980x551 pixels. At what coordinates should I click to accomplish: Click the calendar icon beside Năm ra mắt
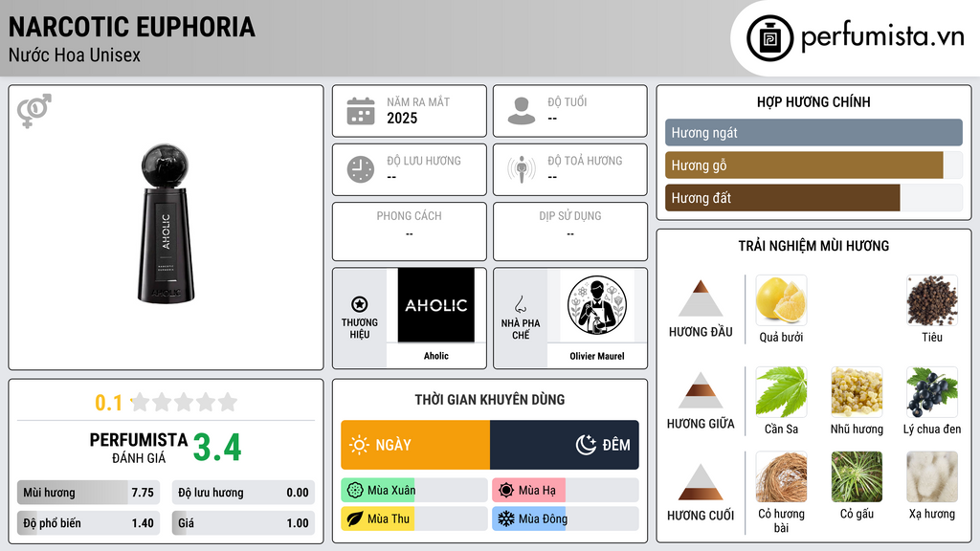click(x=361, y=111)
